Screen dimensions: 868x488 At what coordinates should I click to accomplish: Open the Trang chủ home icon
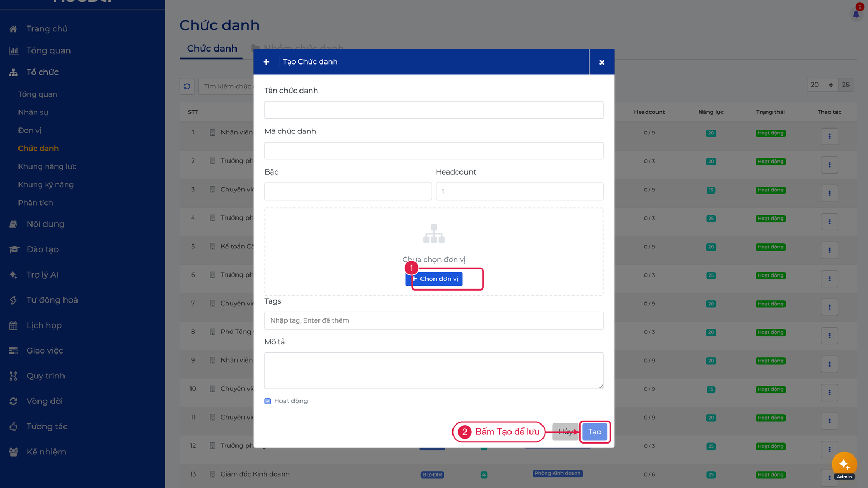(14, 29)
